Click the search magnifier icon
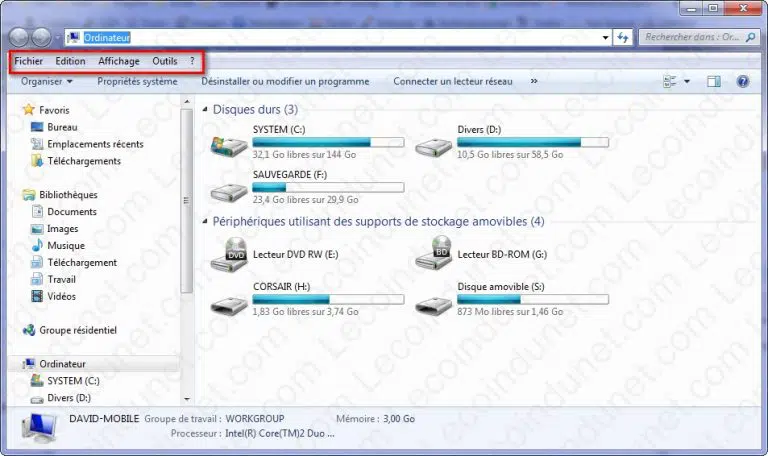This screenshot has height=456, width=768. pos(750,37)
